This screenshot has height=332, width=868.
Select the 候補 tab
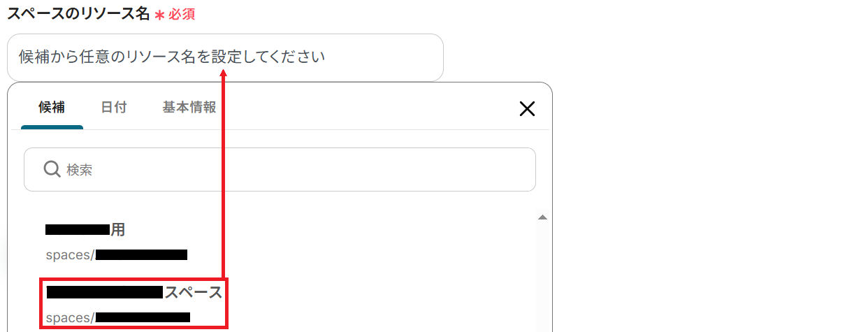52,108
